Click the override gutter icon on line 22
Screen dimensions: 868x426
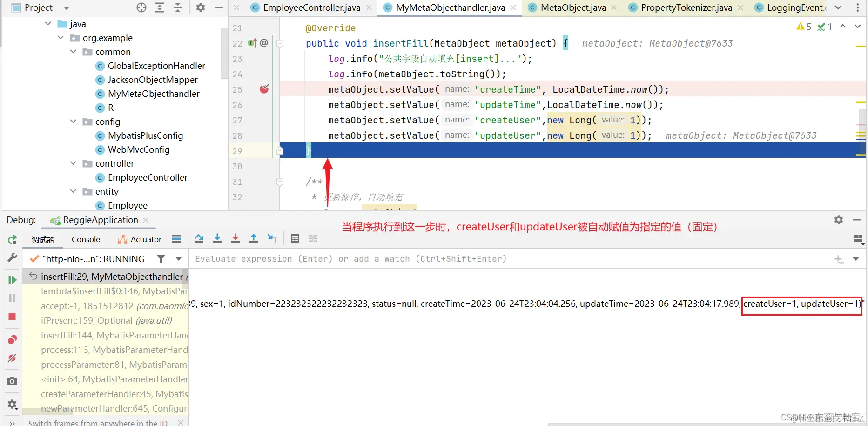252,43
